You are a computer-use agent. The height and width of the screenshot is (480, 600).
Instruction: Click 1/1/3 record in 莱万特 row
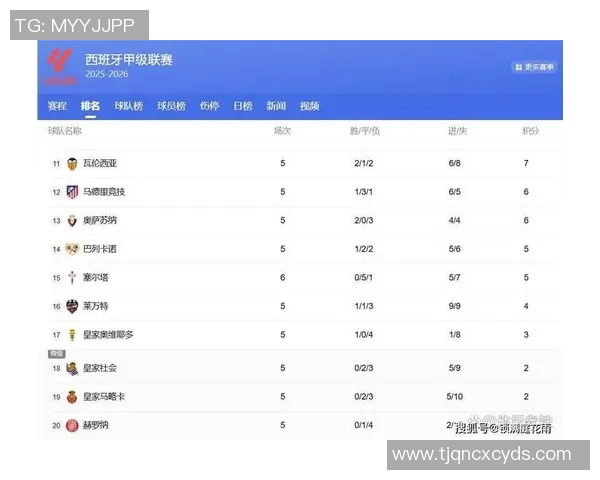coord(364,306)
